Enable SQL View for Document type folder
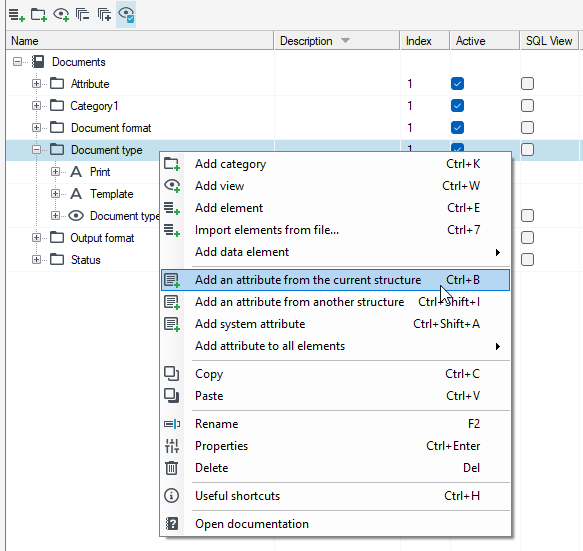 pos(527,149)
